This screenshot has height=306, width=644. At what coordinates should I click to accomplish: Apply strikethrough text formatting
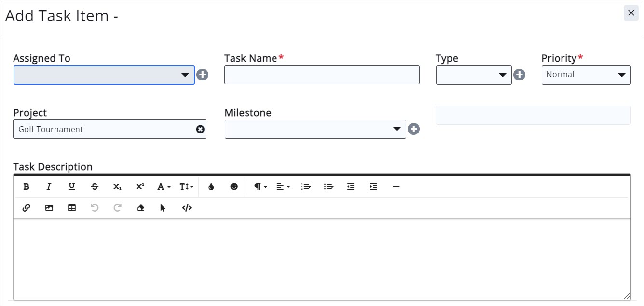point(95,187)
